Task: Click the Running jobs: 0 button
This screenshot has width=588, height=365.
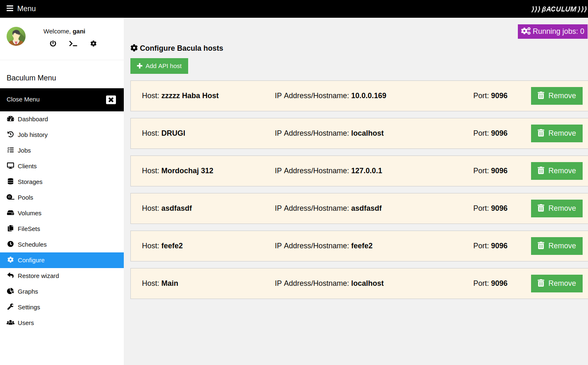Action: pyautogui.click(x=553, y=31)
